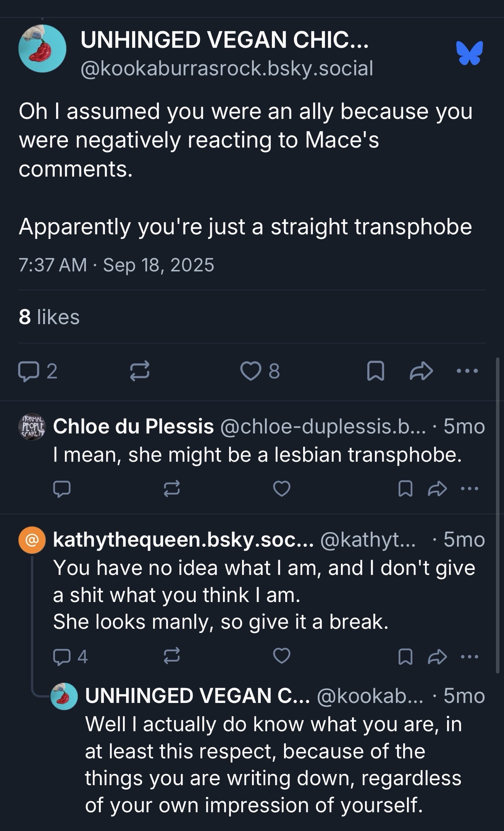Screen dimensions: 504x831
Task: Bookmark the main post
Action: [x=376, y=371]
